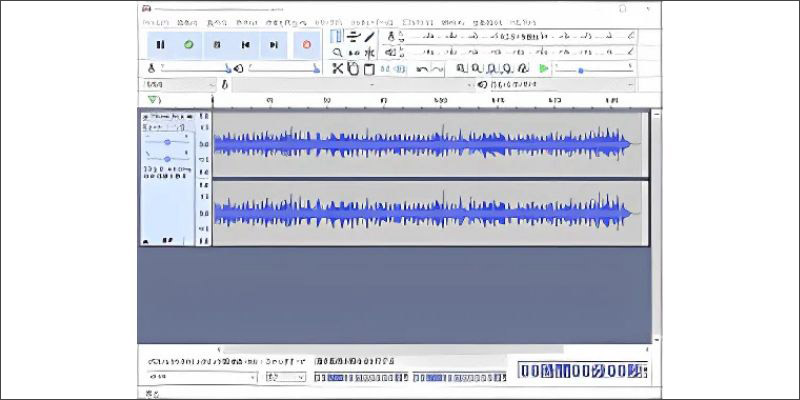800x400 pixels.
Task: Close the audio track with its X button
Action: click(145, 117)
